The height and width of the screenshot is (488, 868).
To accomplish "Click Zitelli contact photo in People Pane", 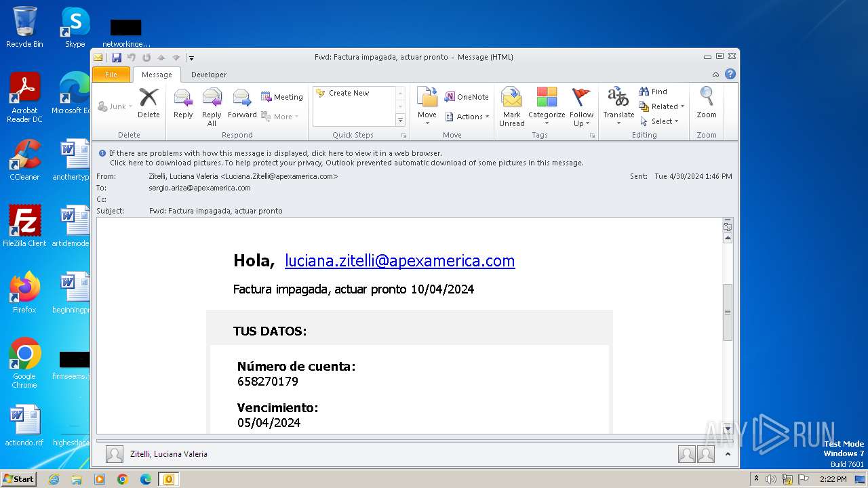I will [115, 454].
